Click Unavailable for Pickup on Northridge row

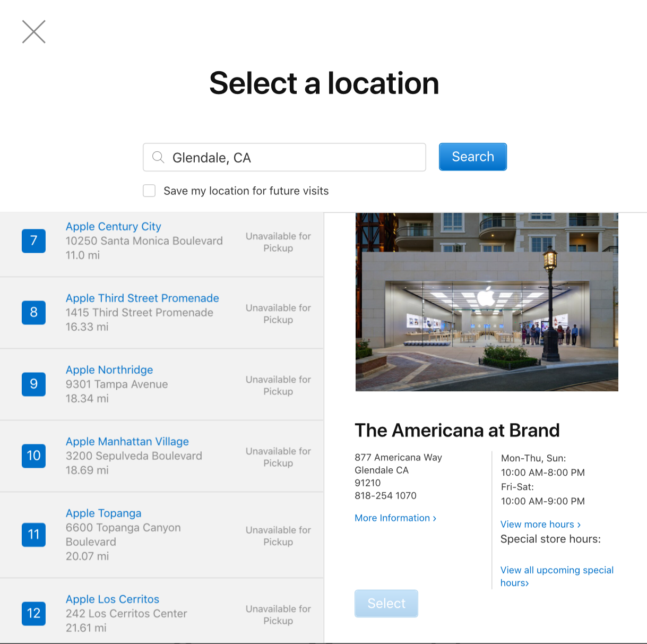278,385
